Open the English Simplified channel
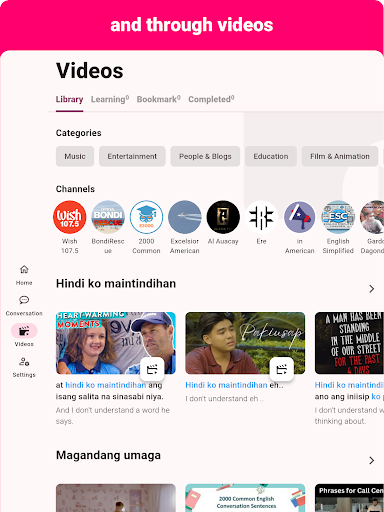This screenshot has height=512, width=384. pos(338,217)
